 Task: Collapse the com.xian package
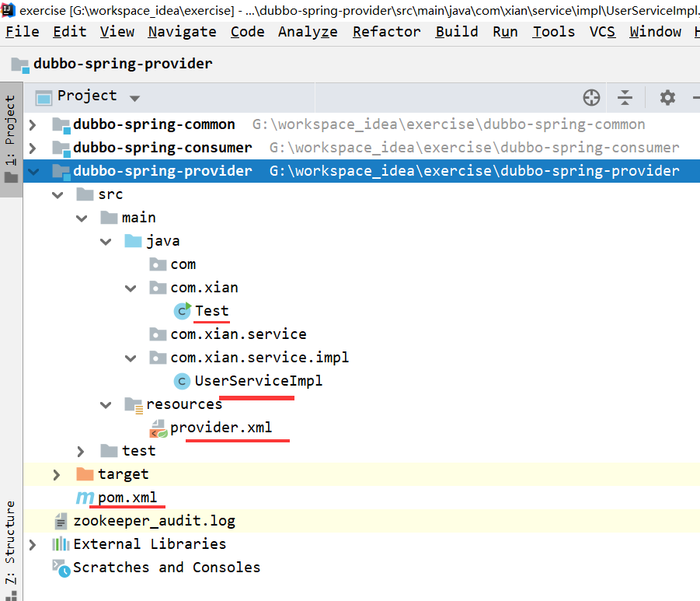tap(131, 288)
